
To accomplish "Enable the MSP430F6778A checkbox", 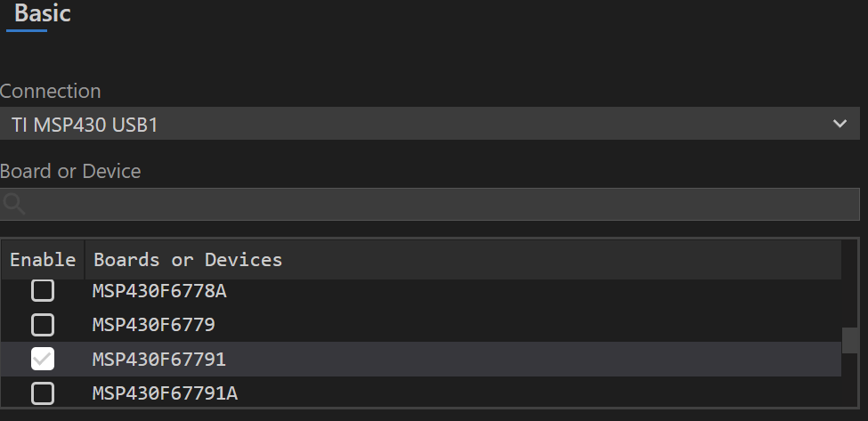I will (x=43, y=290).
